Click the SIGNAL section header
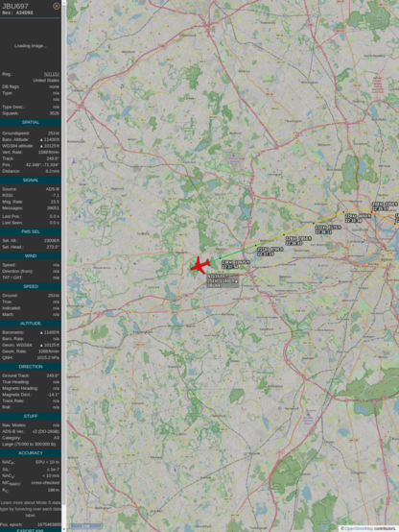399x532 pixels. pos(31,181)
